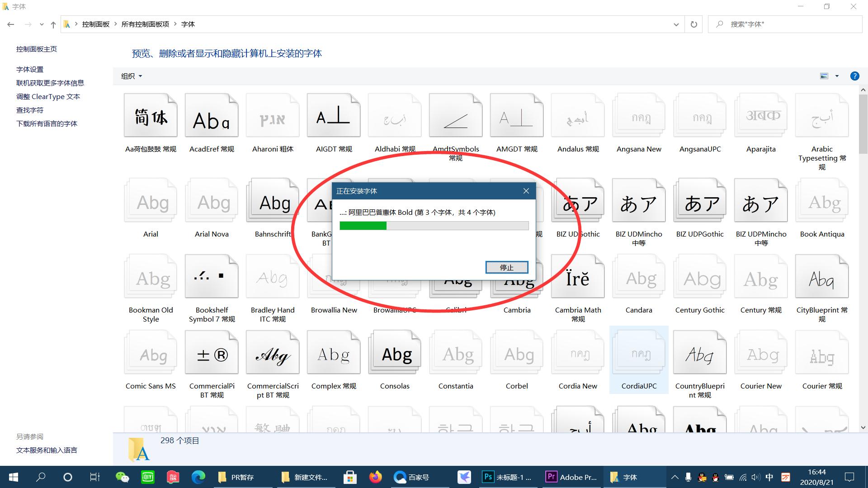Open the 组织 dropdown menu
868x488 pixels.
[131, 76]
